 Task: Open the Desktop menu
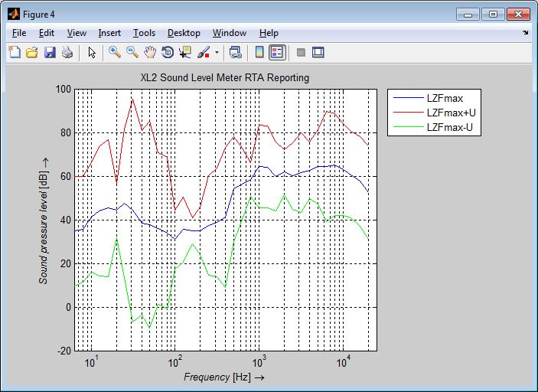[x=184, y=33]
